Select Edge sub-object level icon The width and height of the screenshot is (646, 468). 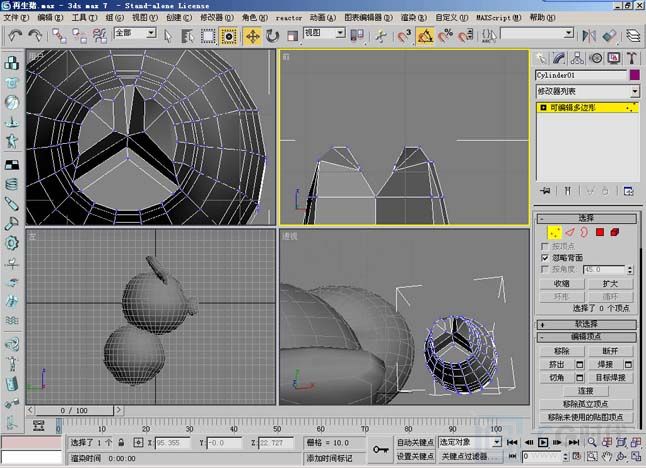570,232
